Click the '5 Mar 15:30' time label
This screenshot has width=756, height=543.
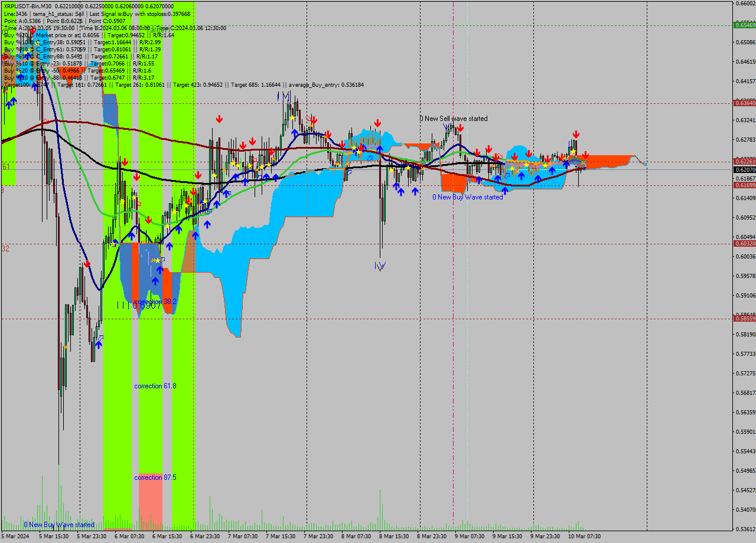click(x=54, y=537)
